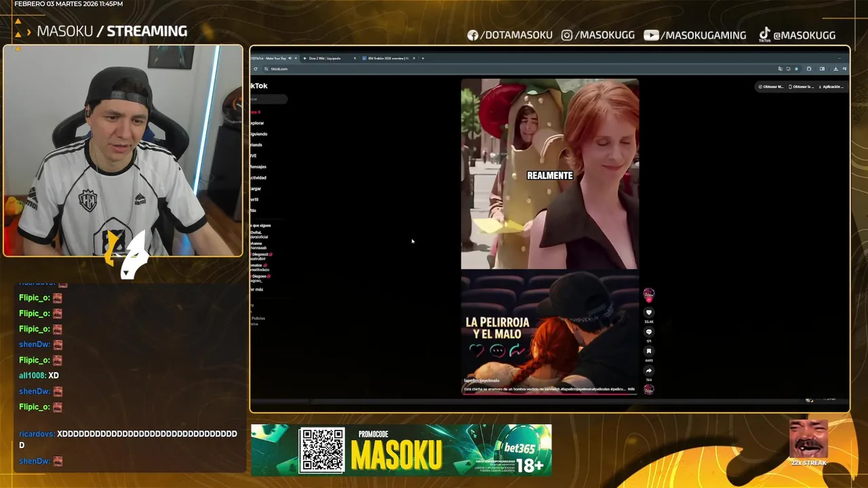This screenshot has width=868, height=488.
Task: Open the followed account labelled Diegoso
Action: (260, 278)
